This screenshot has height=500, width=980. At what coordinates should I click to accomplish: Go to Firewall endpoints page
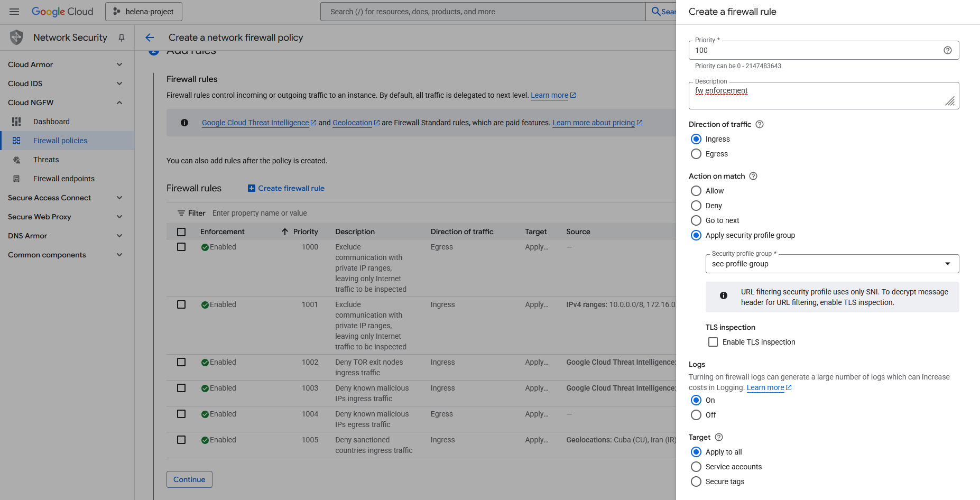[x=63, y=179]
